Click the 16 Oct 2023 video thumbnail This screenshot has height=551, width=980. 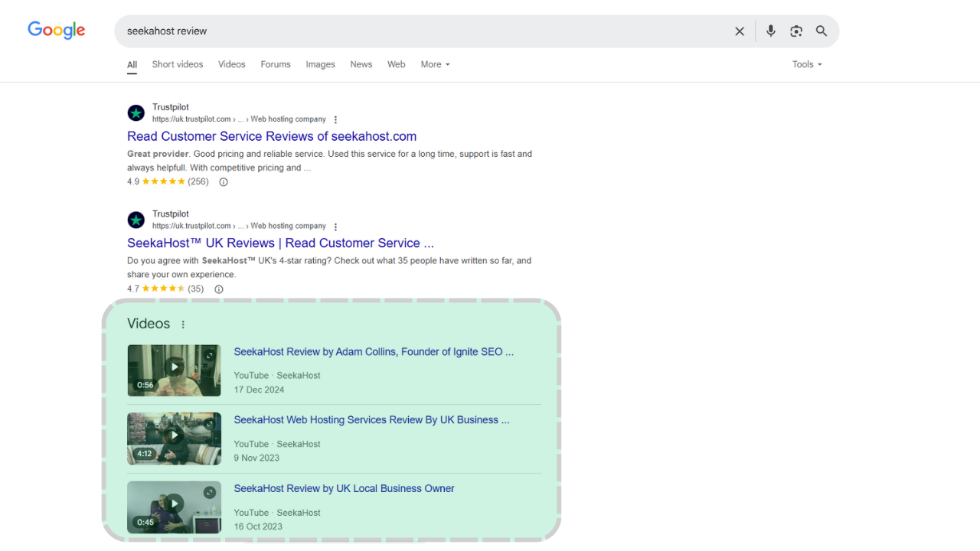click(x=175, y=507)
